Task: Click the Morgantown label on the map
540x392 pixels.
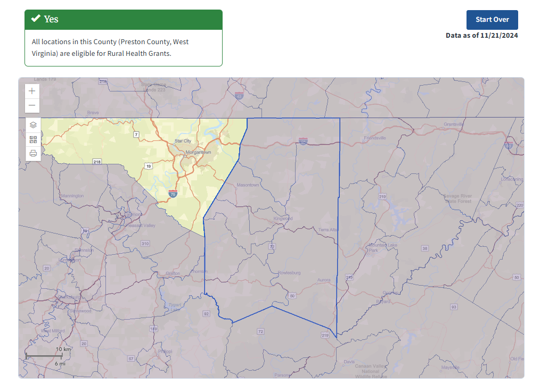Action: coord(198,153)
